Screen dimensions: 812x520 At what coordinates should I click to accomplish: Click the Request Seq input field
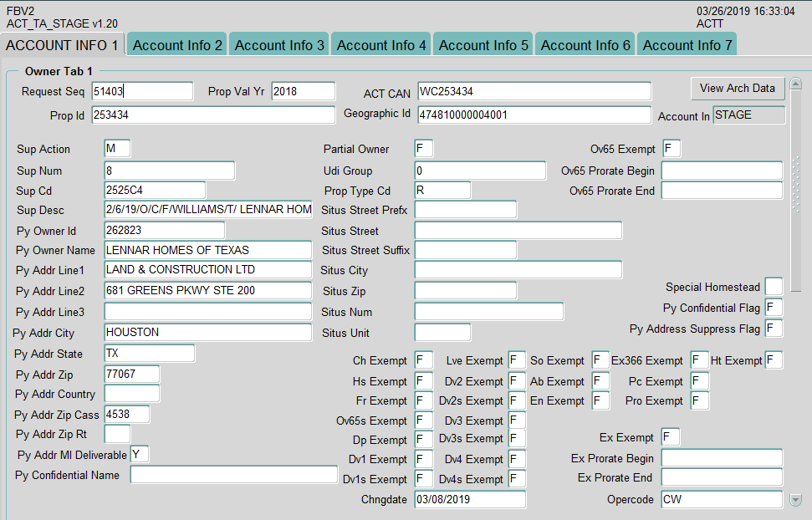point(142,91)
